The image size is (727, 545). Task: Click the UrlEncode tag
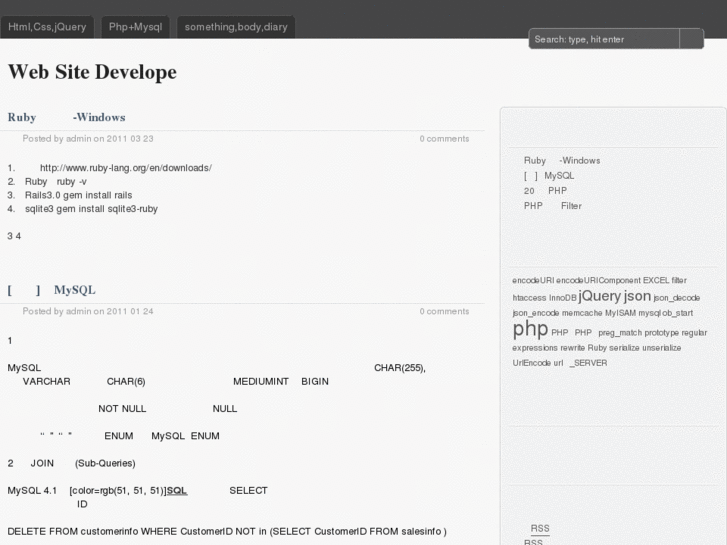pyautogui.click(x=531, y=363)
